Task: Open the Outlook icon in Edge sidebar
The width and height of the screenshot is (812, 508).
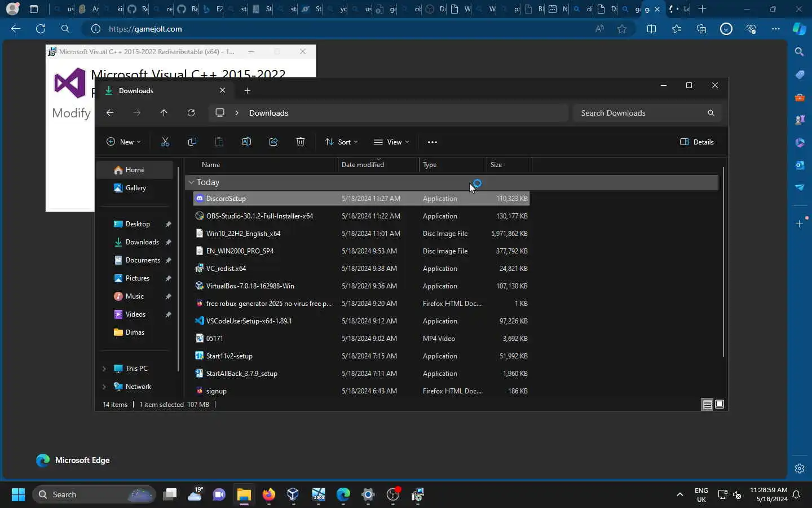Action: point(800,165)
